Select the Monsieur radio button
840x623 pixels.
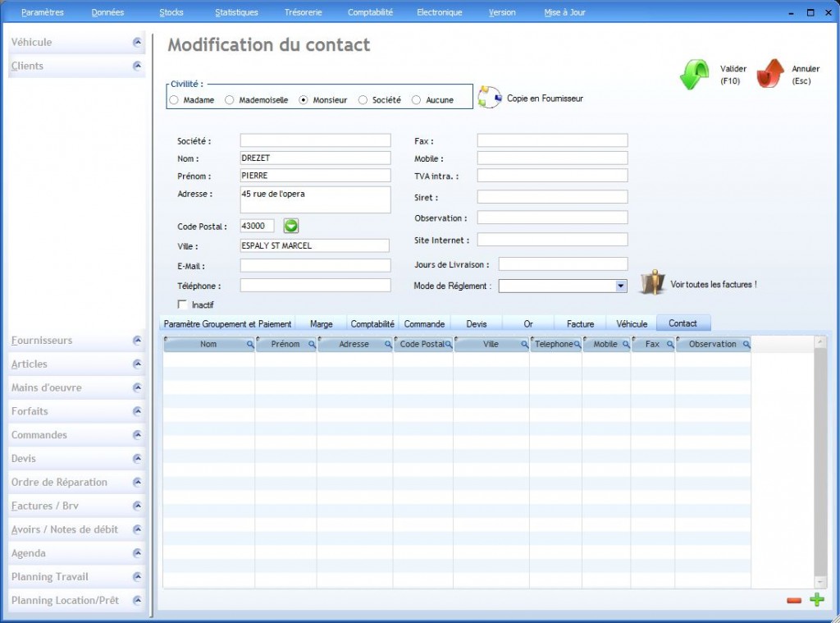[x=304, y=99]
